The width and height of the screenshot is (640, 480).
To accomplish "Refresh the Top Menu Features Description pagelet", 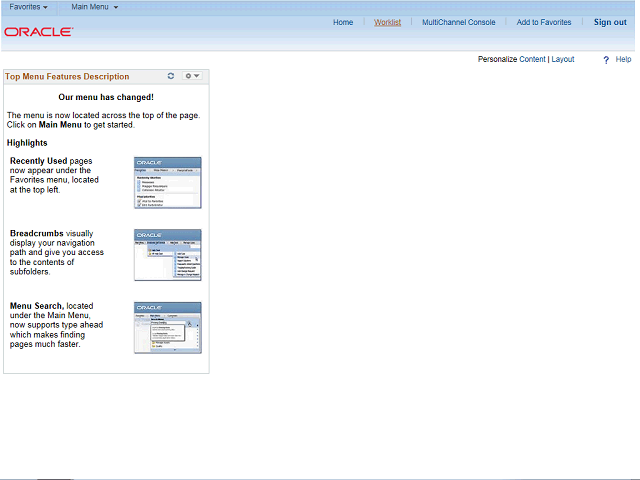I will pos(171,76).
